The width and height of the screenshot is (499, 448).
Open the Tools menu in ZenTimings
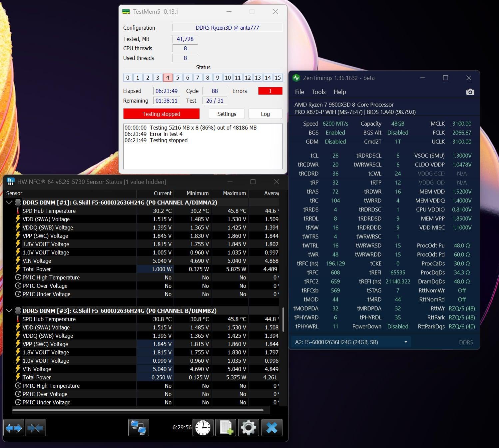tap(319, 92)
